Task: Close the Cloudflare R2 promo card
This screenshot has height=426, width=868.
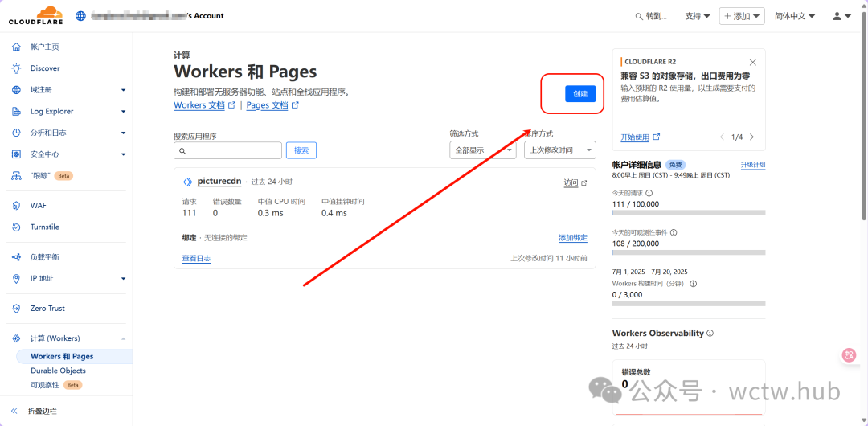Action: (x=752, y=62)
